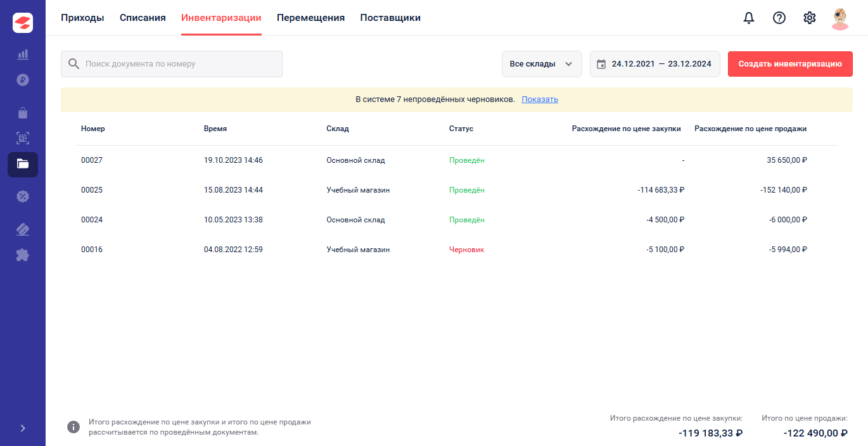This screenshot has width=868, height=446.
Task: Switch to the Списания tab
Action: (143, 18)
